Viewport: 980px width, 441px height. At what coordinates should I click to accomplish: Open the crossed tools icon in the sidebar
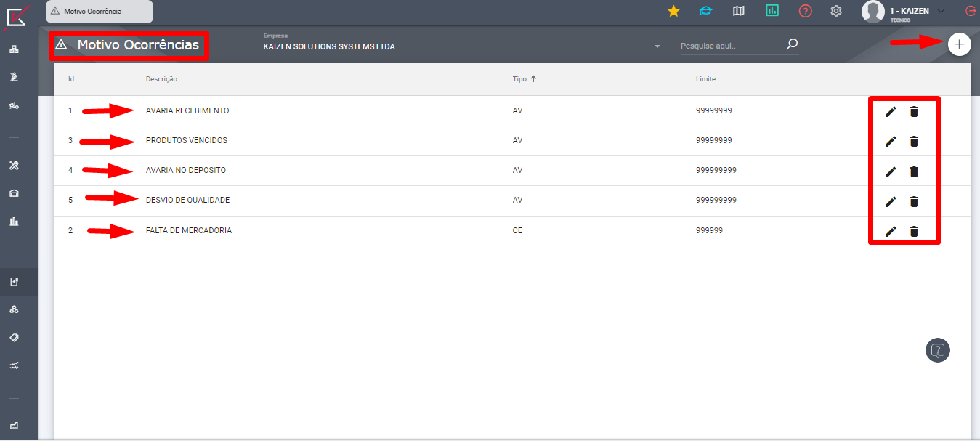pos(14,166)
